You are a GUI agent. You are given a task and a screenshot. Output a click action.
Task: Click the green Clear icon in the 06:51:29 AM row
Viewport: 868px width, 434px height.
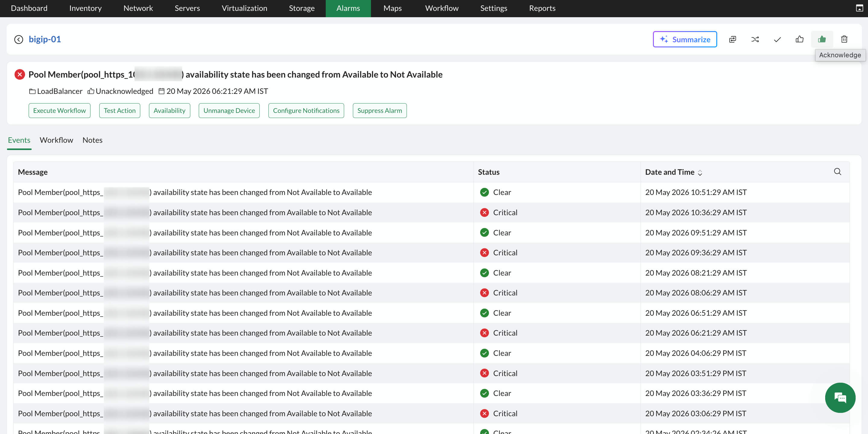tap(484, 313)
